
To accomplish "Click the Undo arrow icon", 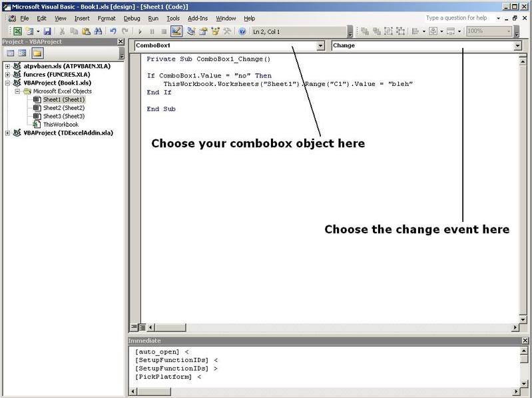I will (x=113, y=31).
